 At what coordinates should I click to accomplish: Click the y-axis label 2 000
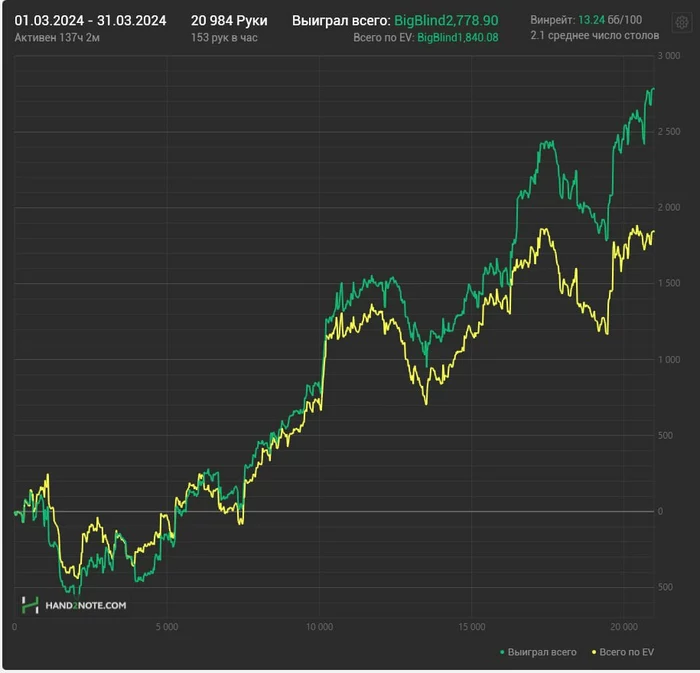pos(669,207)
